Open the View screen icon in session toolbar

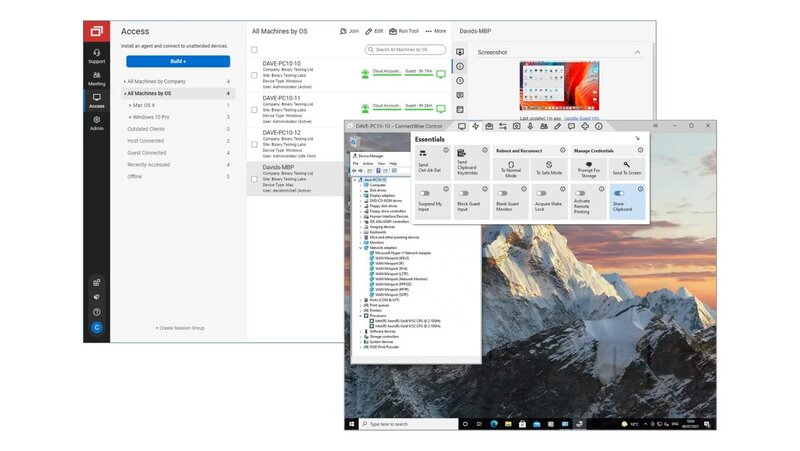(x=462, y=126)
